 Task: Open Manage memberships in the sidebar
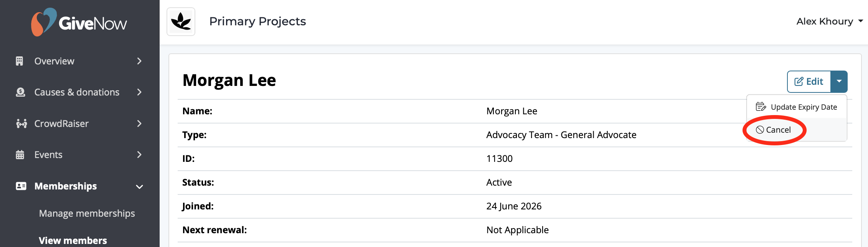pyautogui.click(x=87, y=213)
